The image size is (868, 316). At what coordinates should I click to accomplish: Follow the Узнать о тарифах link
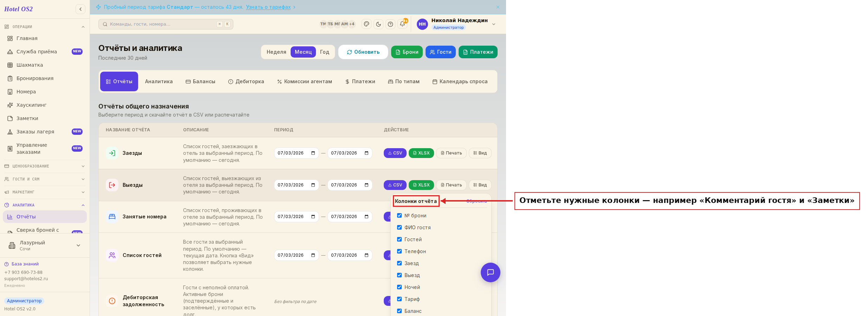pos(268,7)
